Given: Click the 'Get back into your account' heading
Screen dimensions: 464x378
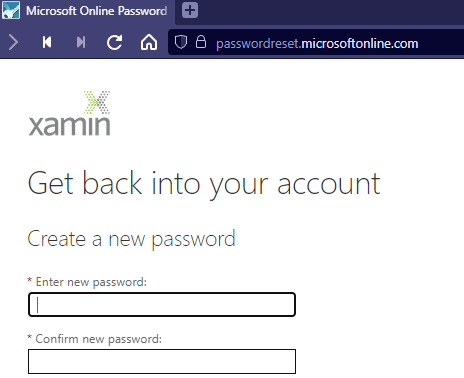Looking at the screenshot, I should point(204,184).
